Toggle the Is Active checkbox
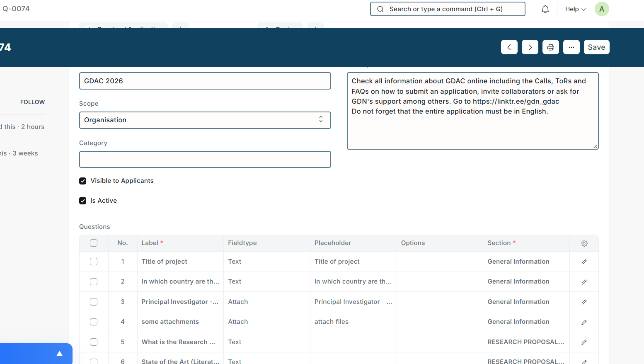This screenshot has height=364, width=644. pyautogui.click(x=83, y=201)
